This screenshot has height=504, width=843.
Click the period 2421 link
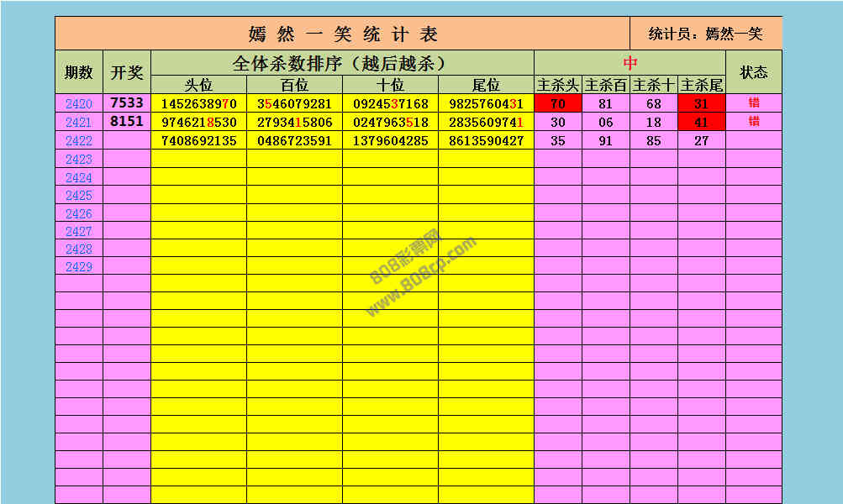tap(79, 123)
